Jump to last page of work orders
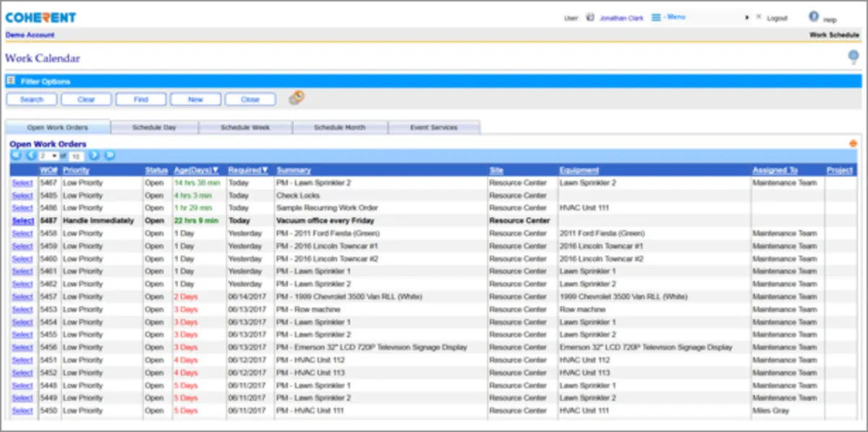This screenshot has height=432, width=868. pos(109,156)
